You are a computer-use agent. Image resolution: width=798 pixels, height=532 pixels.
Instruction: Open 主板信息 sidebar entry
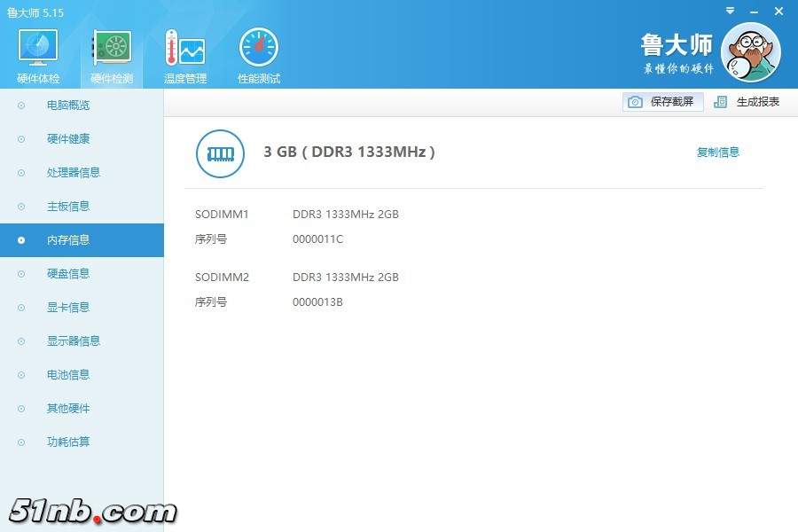pos(68,207)
